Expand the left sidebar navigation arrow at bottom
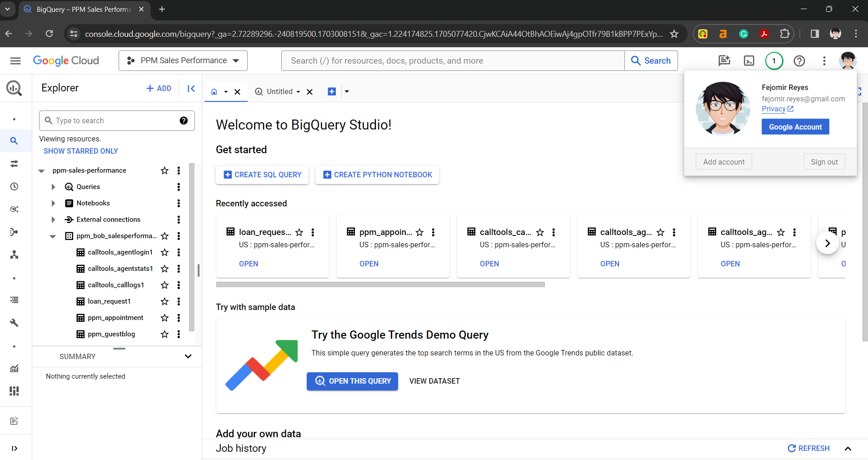868x460 pixels. [x=15, y=448]
